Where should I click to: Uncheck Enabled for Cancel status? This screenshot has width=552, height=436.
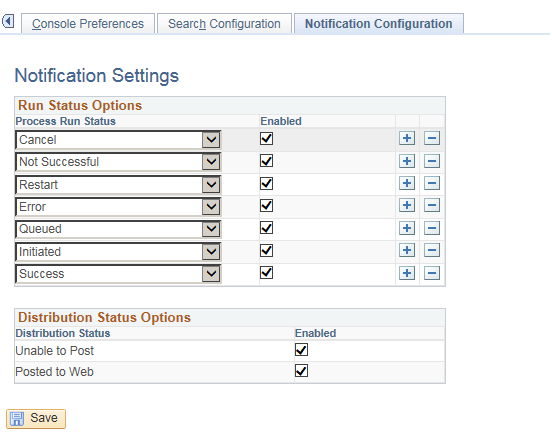click(266, 138)
